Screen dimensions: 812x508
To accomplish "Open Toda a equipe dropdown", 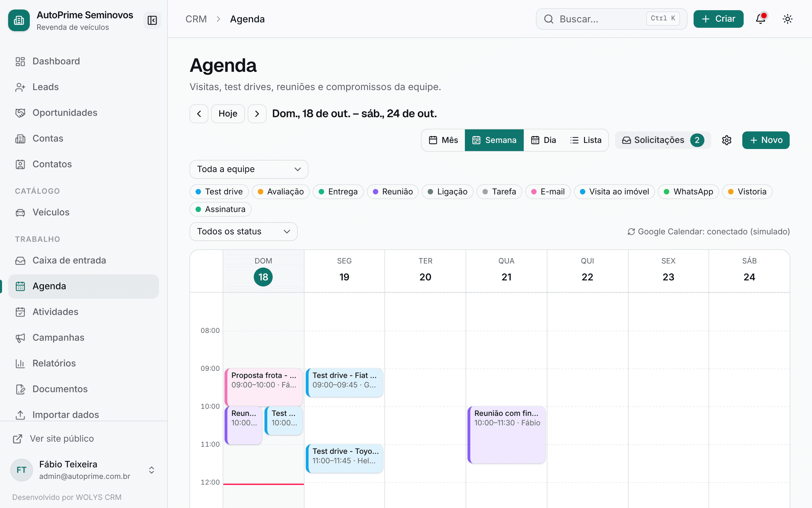I will point(249,169).
